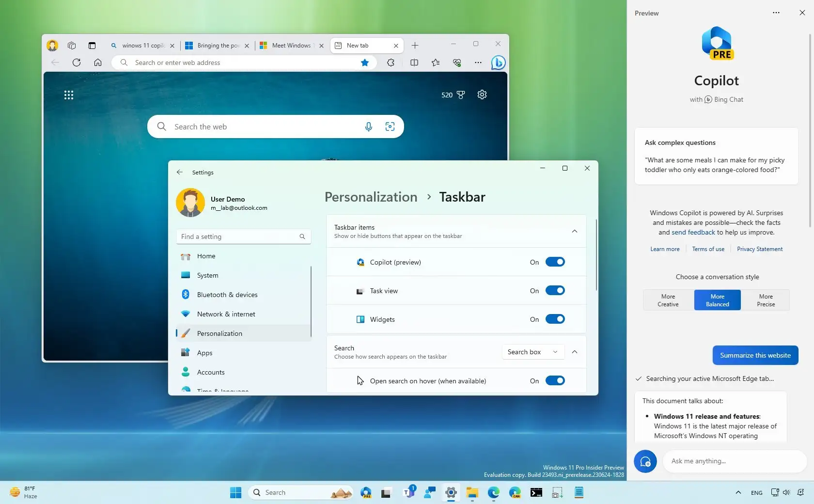Screen dimensions: 814x504
Task: Open Edge Settings and more menu
Action: click(478, 63)
